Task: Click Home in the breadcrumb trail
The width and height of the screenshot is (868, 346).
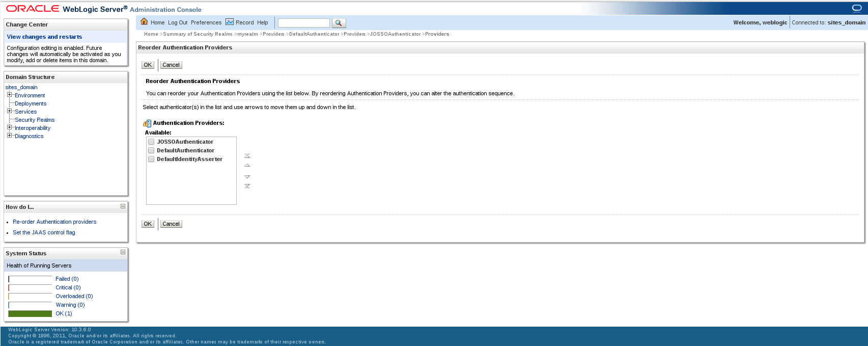Action: tap(151, 34)
